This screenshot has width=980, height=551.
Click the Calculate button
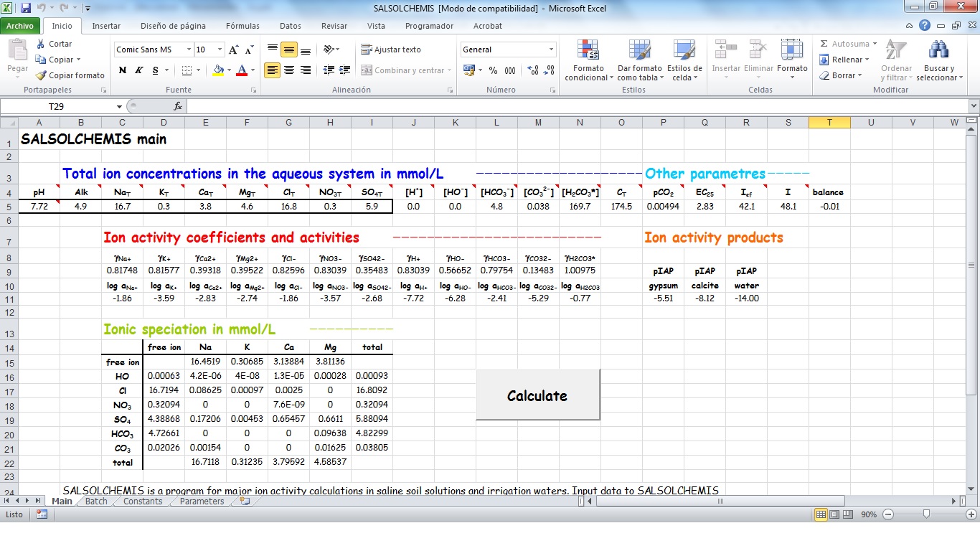point(537,395)
